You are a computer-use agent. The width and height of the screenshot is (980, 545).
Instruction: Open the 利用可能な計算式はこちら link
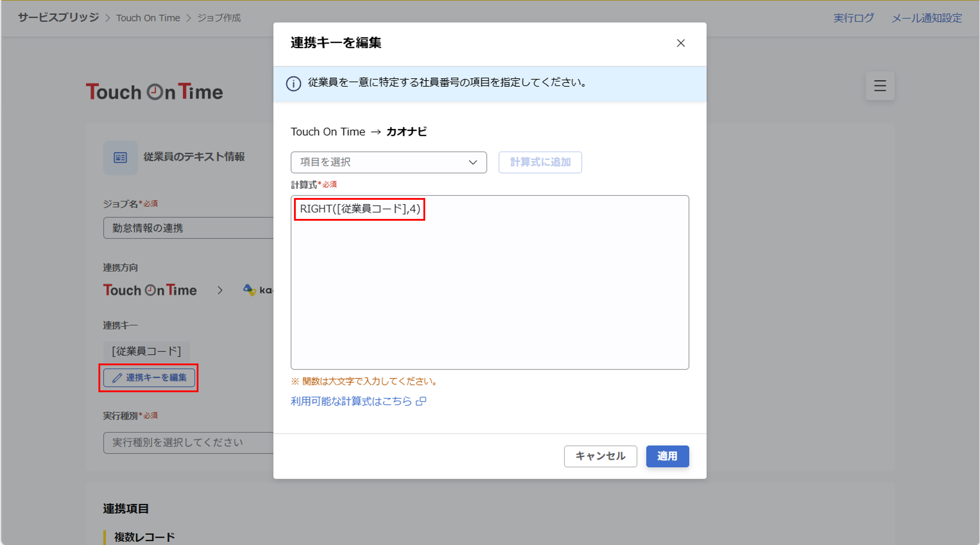click(x=351, y=401)
